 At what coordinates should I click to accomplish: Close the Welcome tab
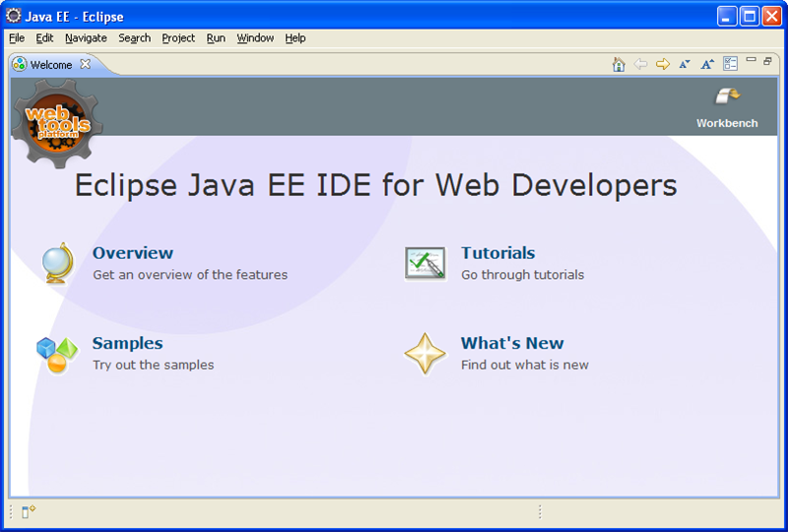coord(86,64)
